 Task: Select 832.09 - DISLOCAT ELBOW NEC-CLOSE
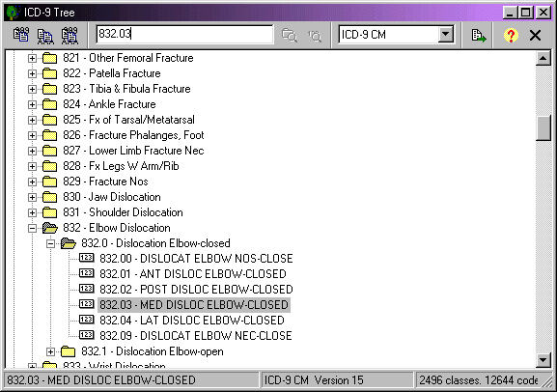[x=196, y=336]
